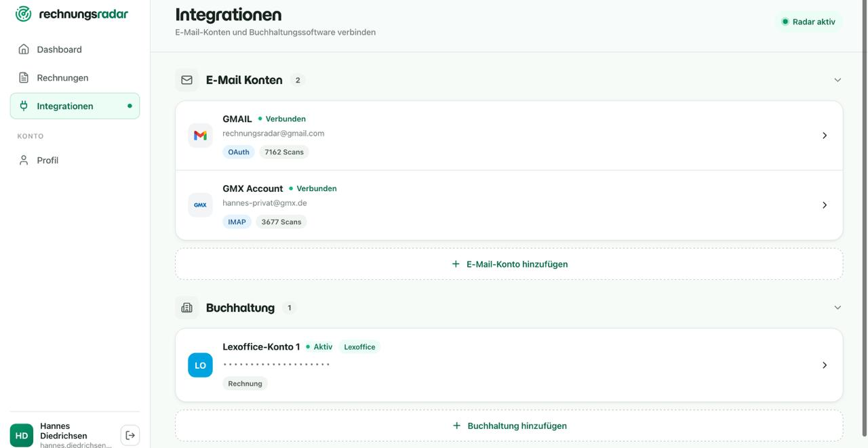Click Buchhaltung hinzufügen button
This screenshot has height=448, width=868.
[x=509, y=426]
